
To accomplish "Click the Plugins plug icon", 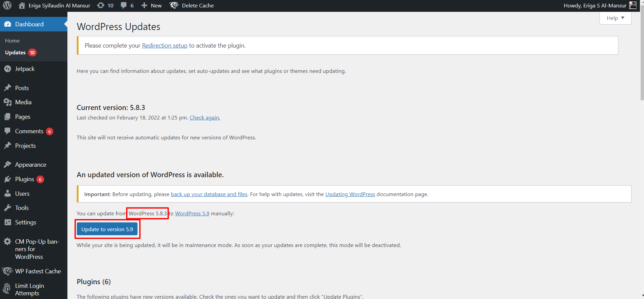I will click(x=7, y=179).
